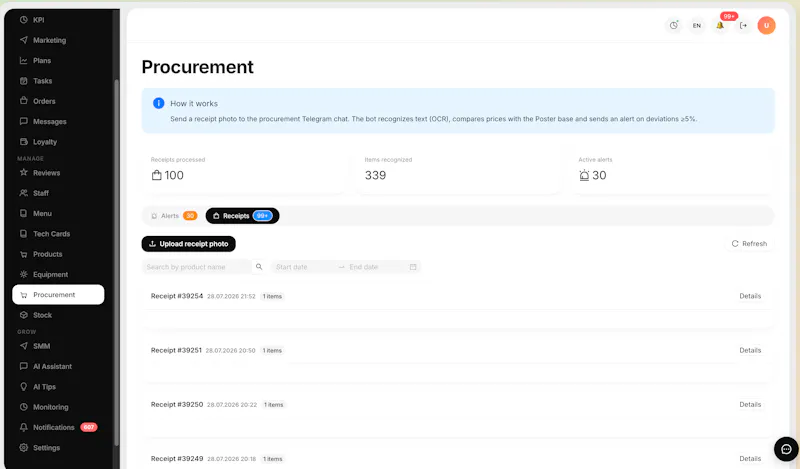Viewport: 800px width, 469px height.
Task: Click the Equipment gear icon
Action: pos(23,274)
